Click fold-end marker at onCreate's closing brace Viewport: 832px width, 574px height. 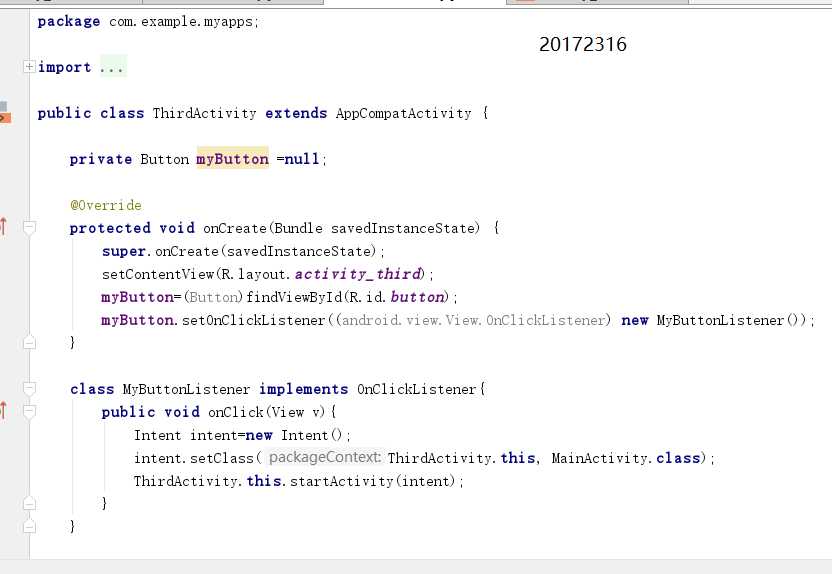pos(29,343)
